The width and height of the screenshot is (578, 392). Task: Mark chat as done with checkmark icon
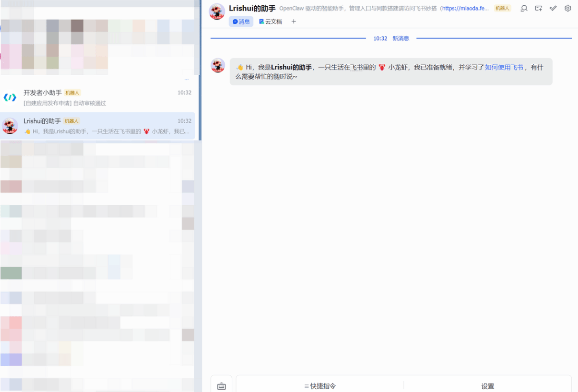pyautogui.click(x=553, y=8)
